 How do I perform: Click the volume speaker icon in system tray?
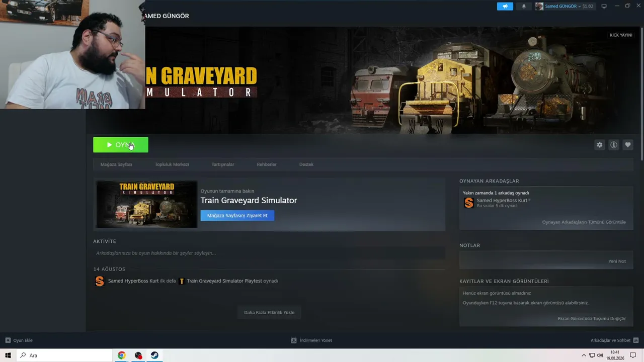pos(600,355)
